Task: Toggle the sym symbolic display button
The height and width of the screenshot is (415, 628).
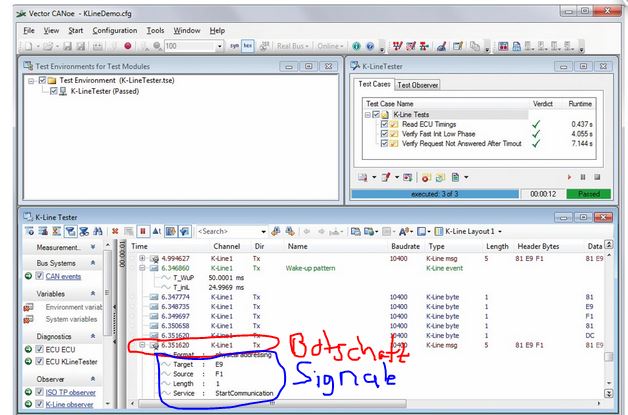Action: pyautogui.click(x=234, y=46)
